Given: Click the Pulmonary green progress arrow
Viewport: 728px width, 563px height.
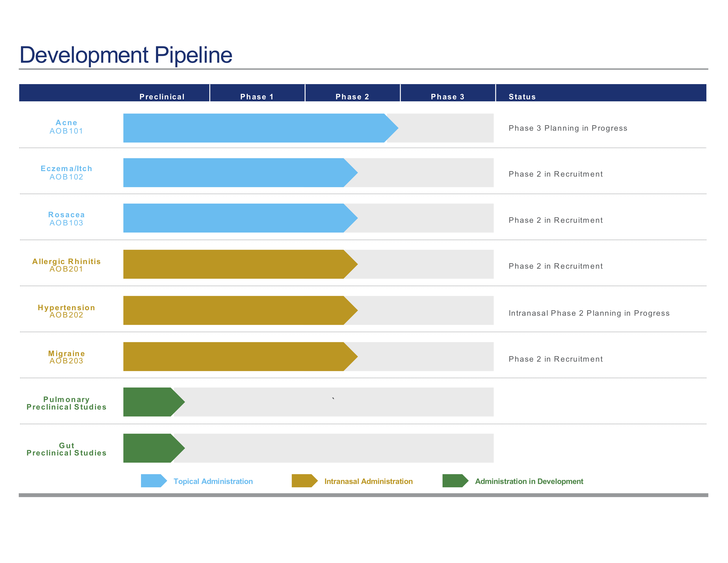Looking at the screenshot, I should pyautogui.click(x=154, y=402).
